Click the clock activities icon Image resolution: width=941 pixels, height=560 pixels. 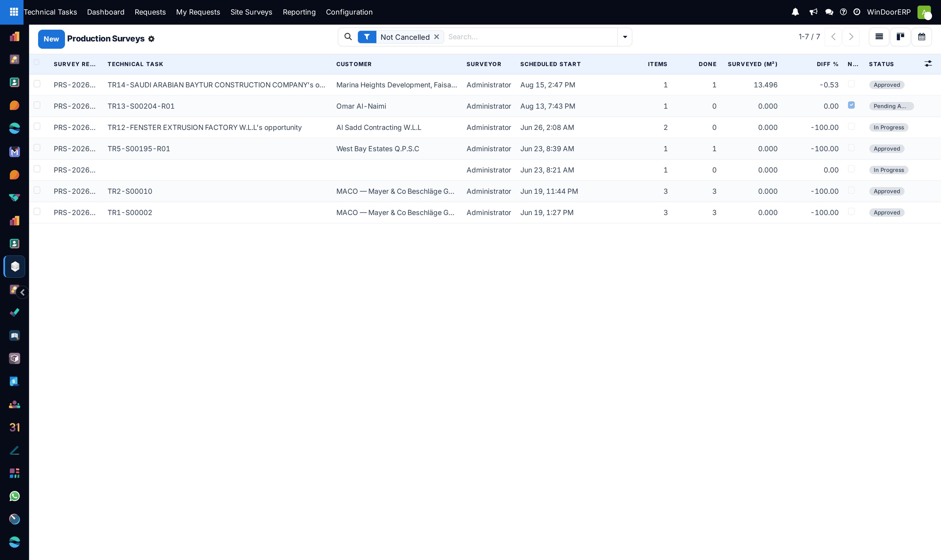(857, 12)
